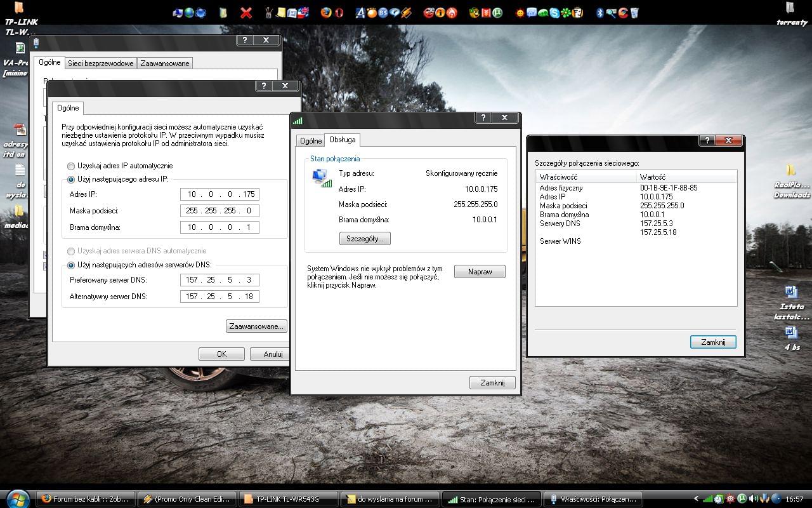
Task: Switch to the 'Sieci bezprzewodowe' tab
Action: pyautogui.click(x=101, y=63)
